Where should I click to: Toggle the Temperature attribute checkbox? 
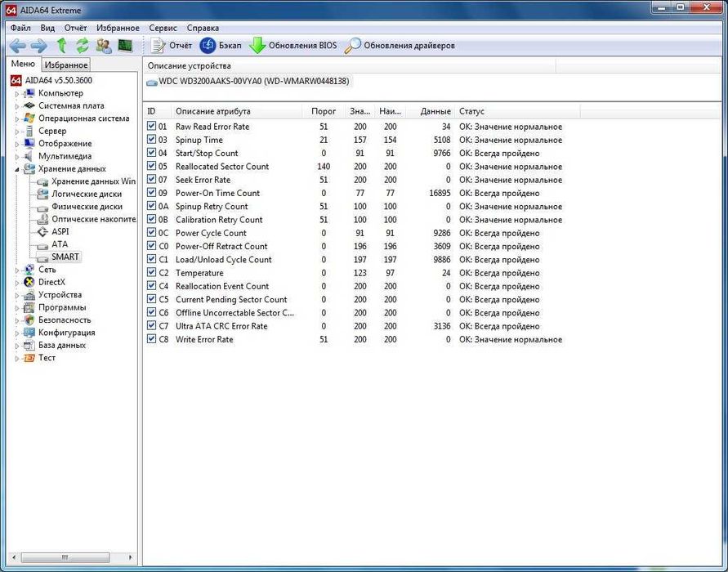click(x=151, y=273)
